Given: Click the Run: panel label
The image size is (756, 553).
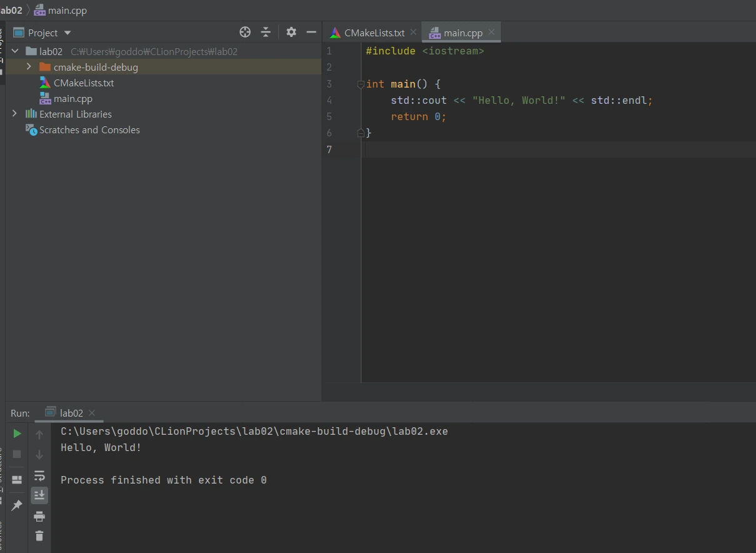Looking at the screenshot, I should [x=20, y=413].
